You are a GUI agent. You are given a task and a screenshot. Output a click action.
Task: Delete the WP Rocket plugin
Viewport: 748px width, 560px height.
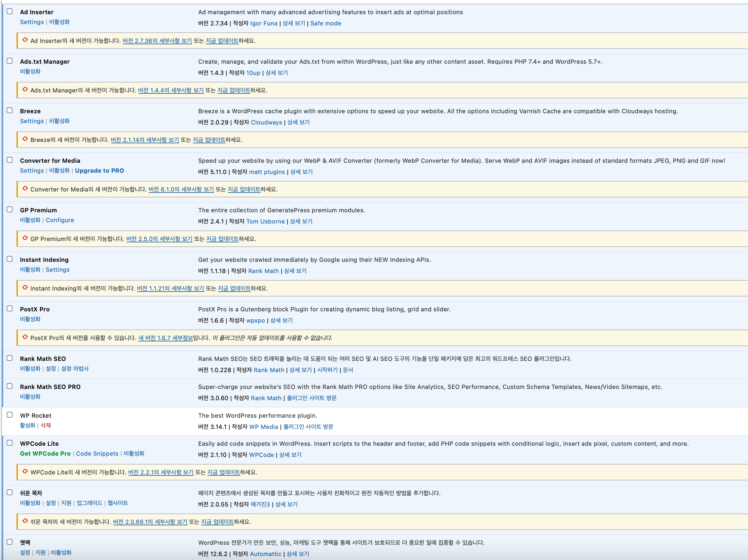[46, 426]
